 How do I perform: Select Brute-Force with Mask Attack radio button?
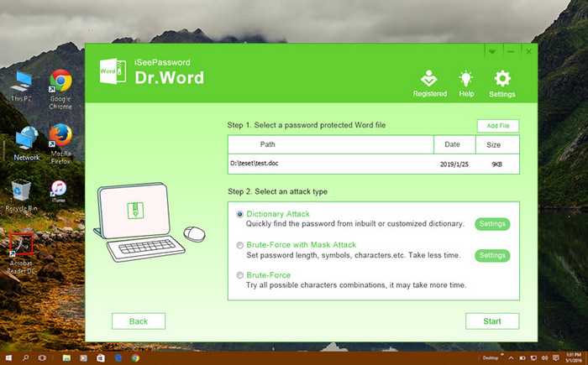coord(239,246)
